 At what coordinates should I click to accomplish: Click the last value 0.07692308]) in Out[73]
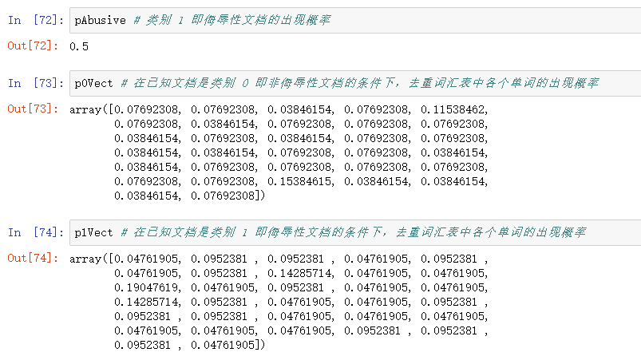(228, 196)
